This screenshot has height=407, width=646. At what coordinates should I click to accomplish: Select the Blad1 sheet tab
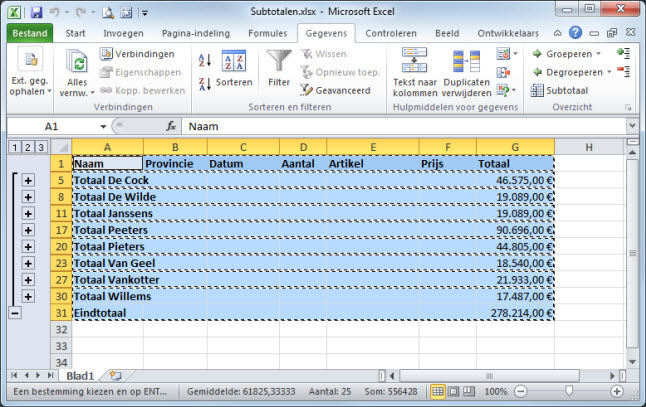[80, 376]
